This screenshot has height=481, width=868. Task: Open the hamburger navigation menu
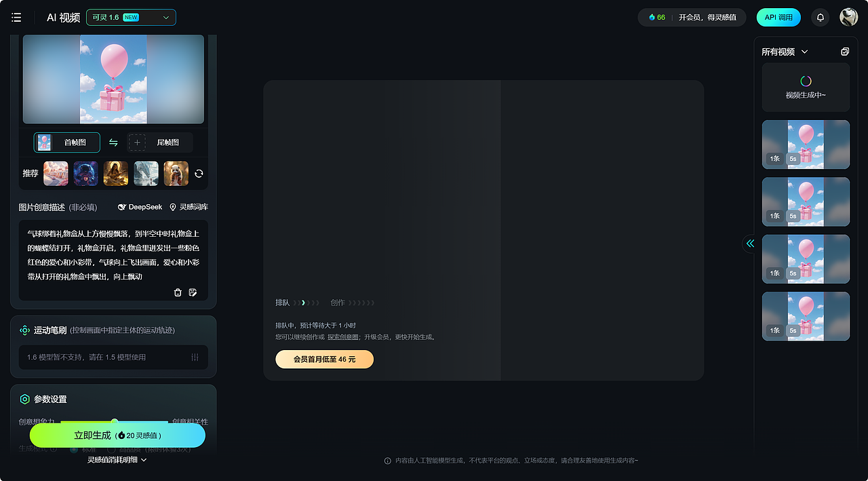[16, 18]
